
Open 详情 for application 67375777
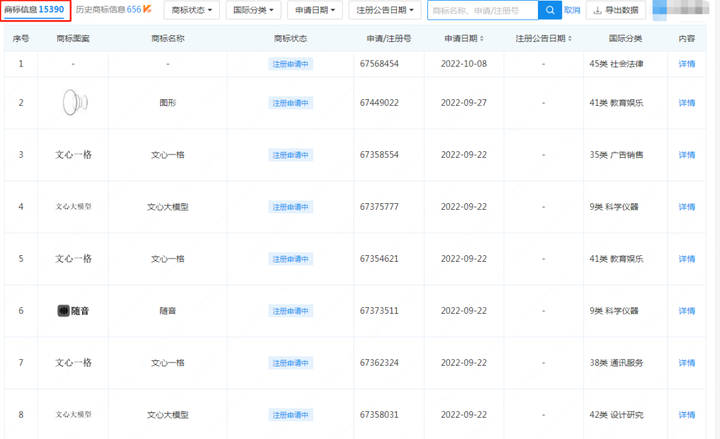tap(686, 207)
